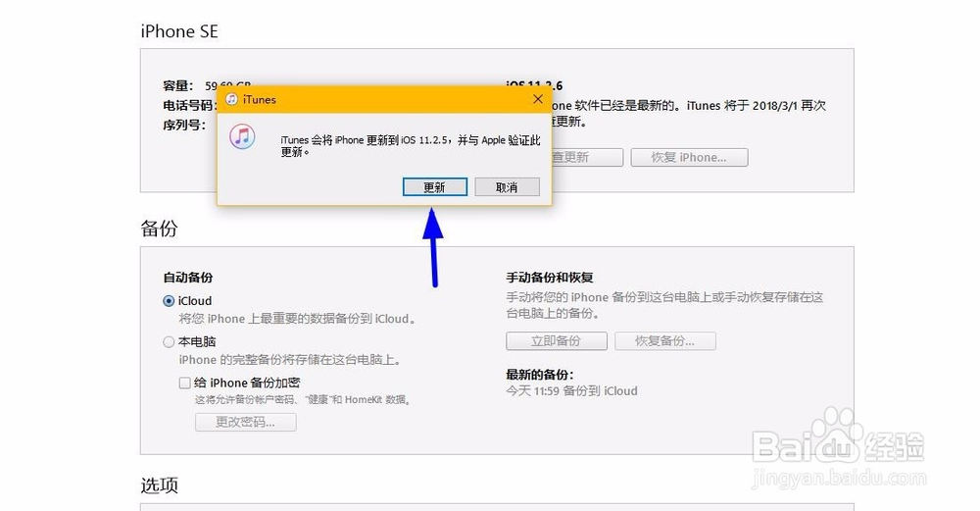
Task: Start backup with 立即备份 button
Action: [557, 341]
